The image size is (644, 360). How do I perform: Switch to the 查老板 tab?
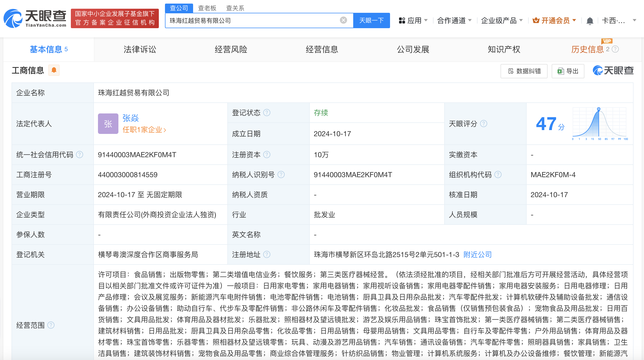click(x=207, y=8)
